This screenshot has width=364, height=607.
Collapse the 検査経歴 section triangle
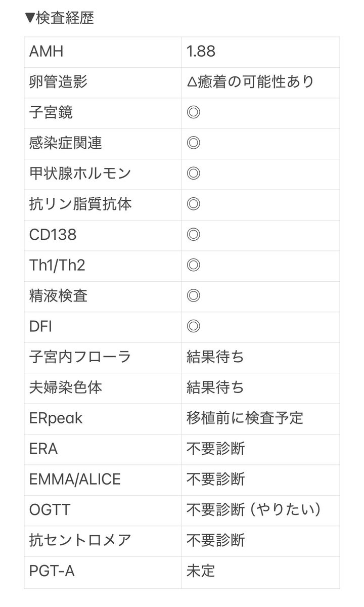(x=30, y=18)
